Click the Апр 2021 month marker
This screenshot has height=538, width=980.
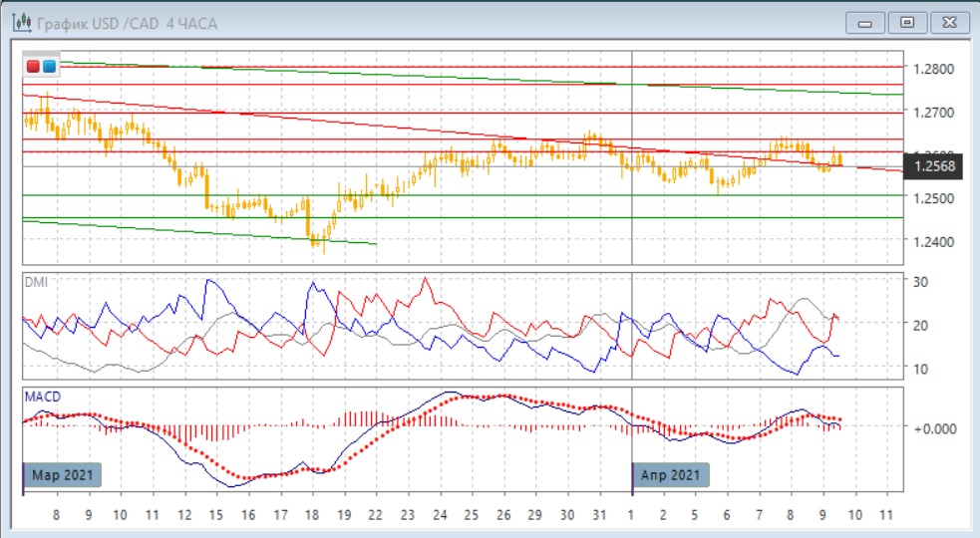[672, 475]
